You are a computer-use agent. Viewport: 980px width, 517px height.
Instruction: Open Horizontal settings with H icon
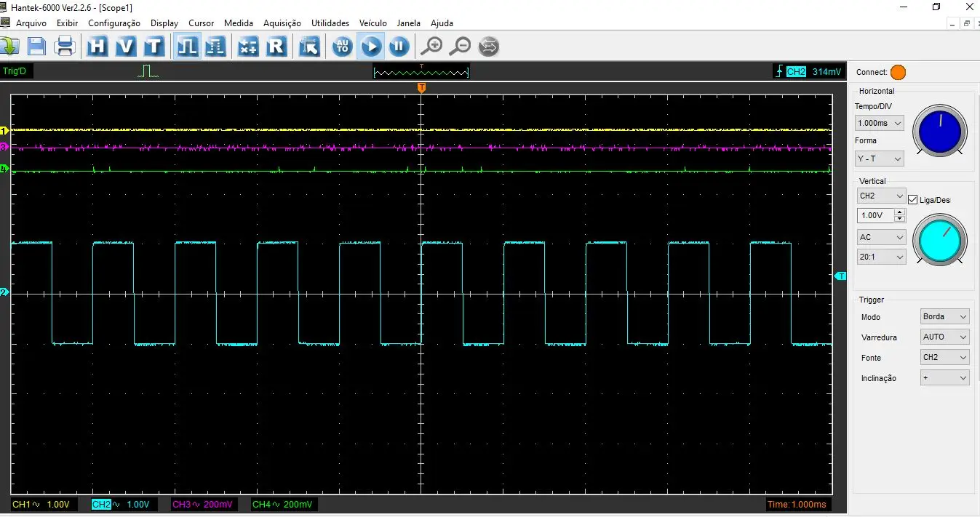pyautogui.click(x=97, y=47)
